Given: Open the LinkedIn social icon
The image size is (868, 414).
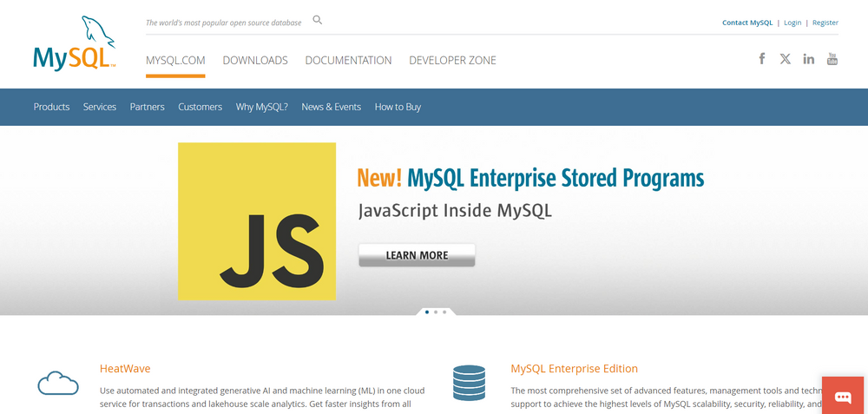Looking at the screenshot, I should pyautogui.click(x=809, y=59).
